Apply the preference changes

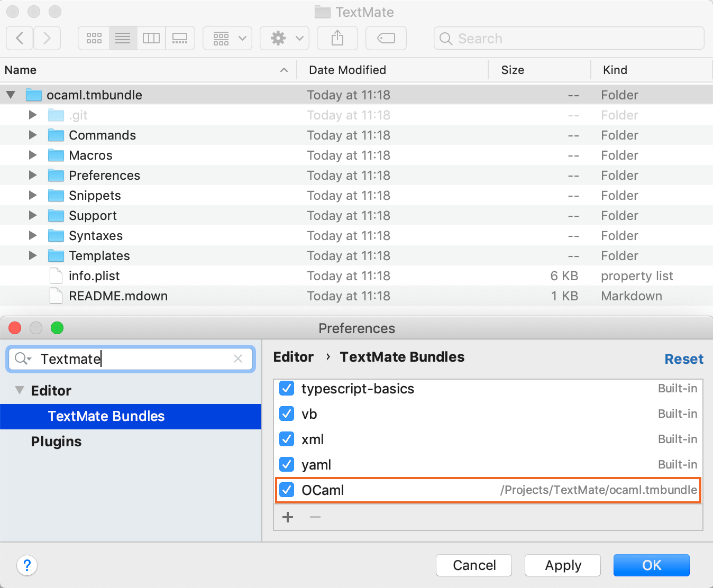pyautogui.click(x=562, y=565)
